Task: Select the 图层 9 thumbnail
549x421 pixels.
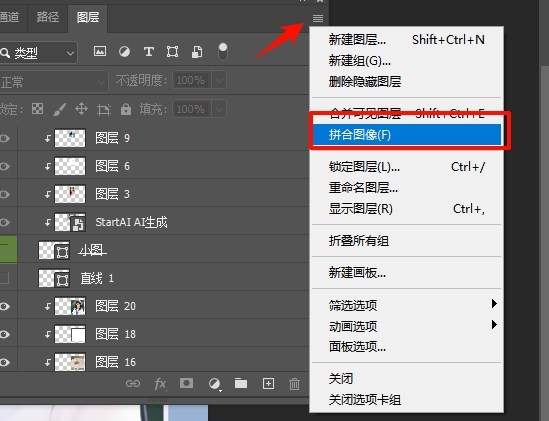Action: (70, 138)
